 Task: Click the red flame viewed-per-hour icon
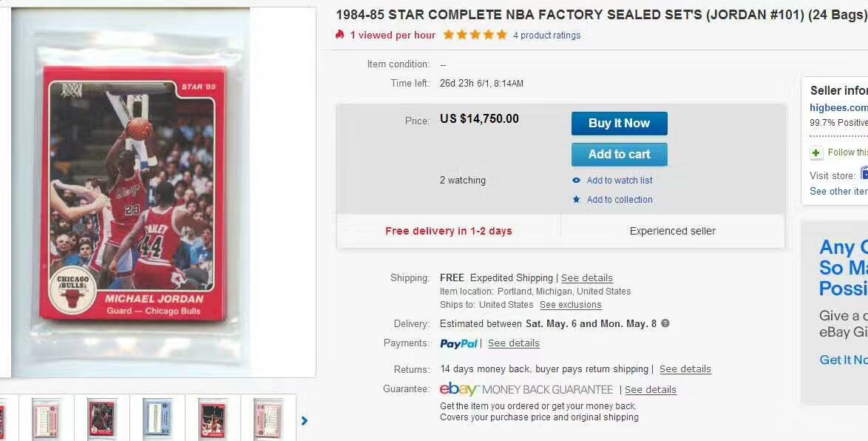tap(340, 35)
